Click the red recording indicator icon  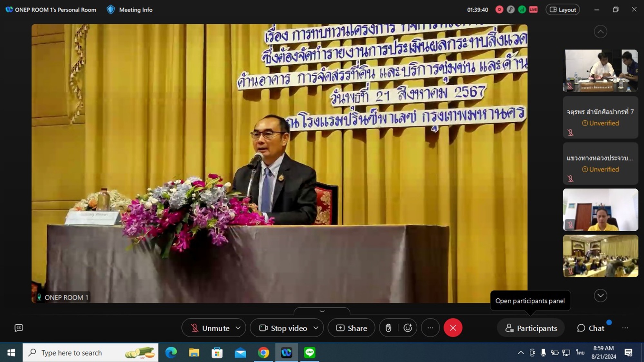(x=499, y=10)
